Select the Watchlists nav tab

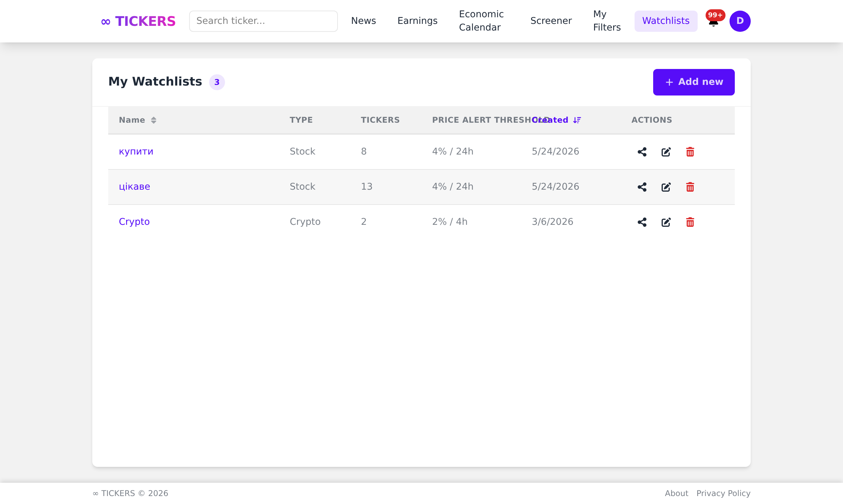point(665,21)
